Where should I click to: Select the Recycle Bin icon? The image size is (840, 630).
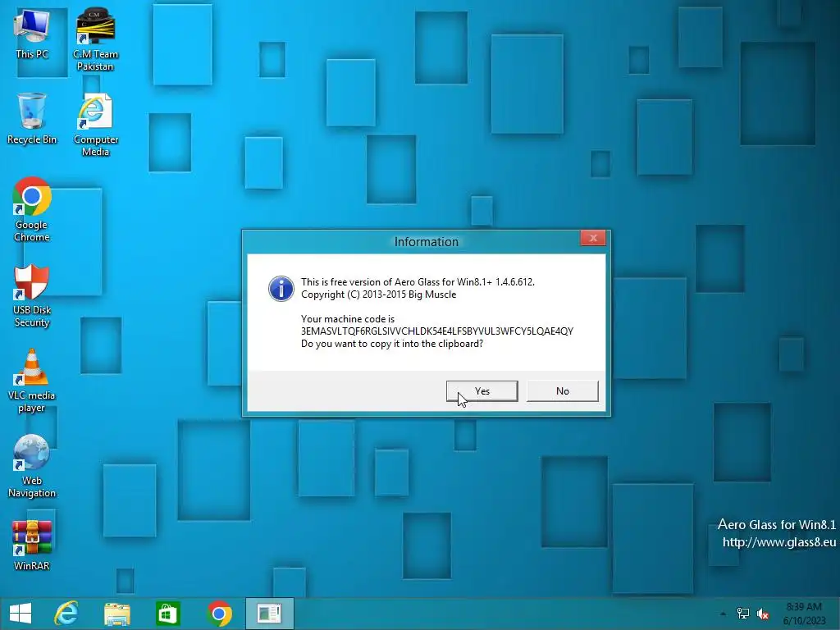(32, 119)
